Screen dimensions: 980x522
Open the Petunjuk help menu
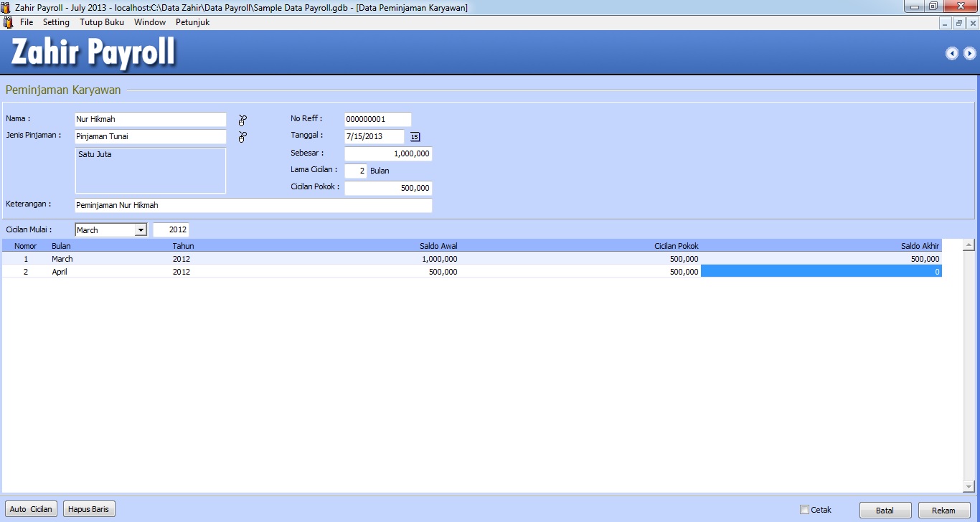pyautogui.click(x=192, y=22)
